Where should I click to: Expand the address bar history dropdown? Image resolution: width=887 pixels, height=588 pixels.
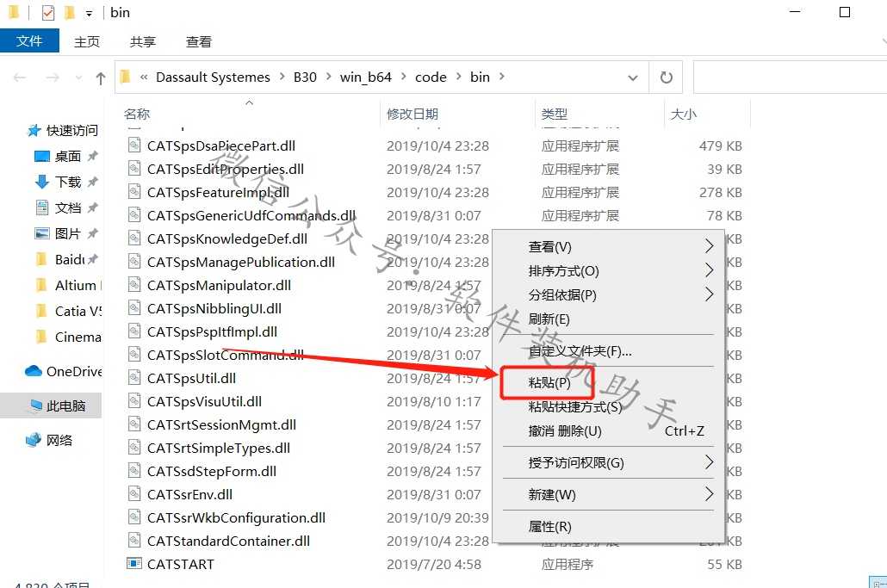click(633, 77)
